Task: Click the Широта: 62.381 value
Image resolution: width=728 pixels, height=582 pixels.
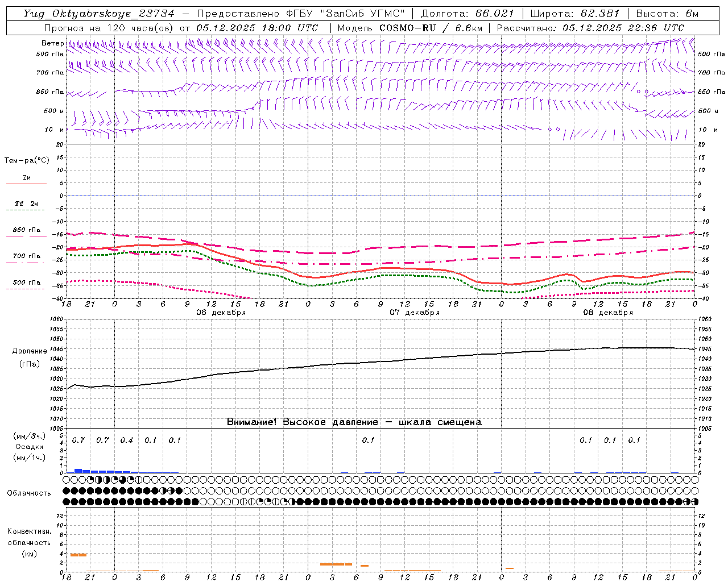Action: point(574,14)
